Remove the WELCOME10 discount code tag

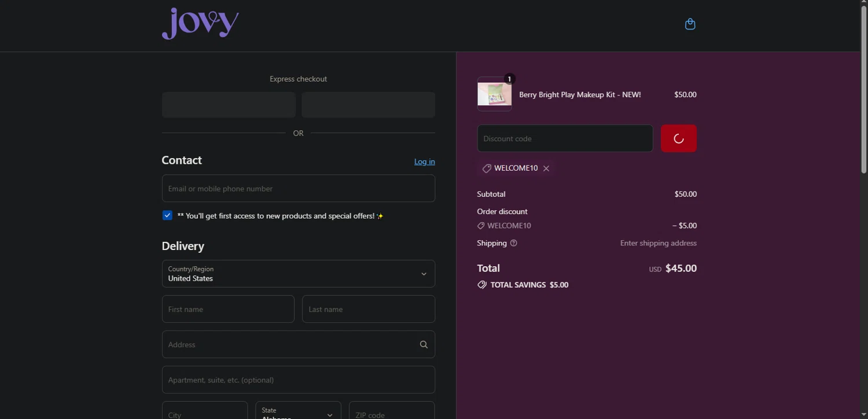point(546,168)
